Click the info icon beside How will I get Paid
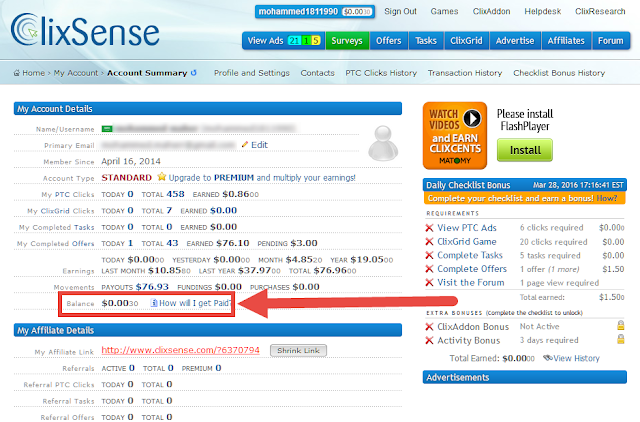640x422 pixels. point(154,303)
